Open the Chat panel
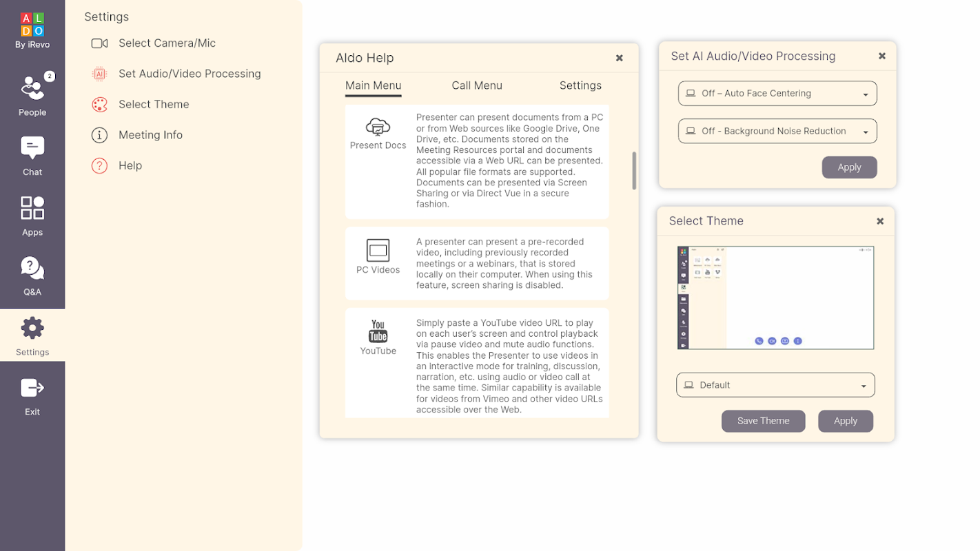This screenshot has width=980, height=551. [32, 156]
